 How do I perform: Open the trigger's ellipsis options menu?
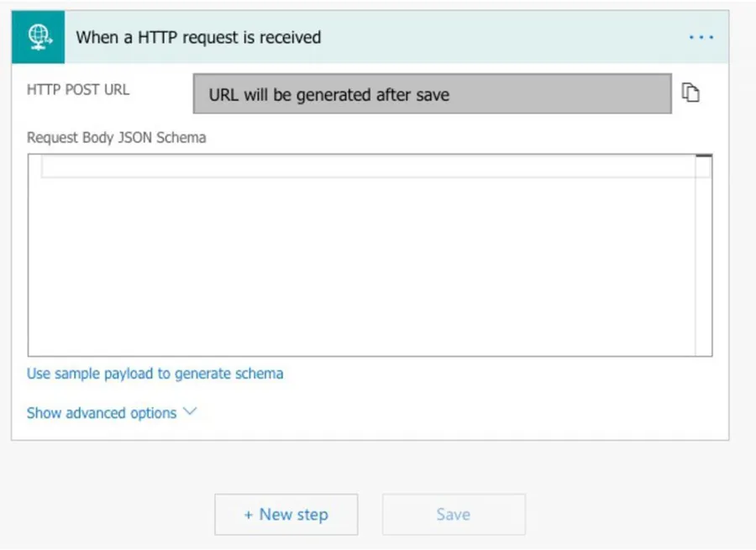pyautogui.click(x=701, y=38)
